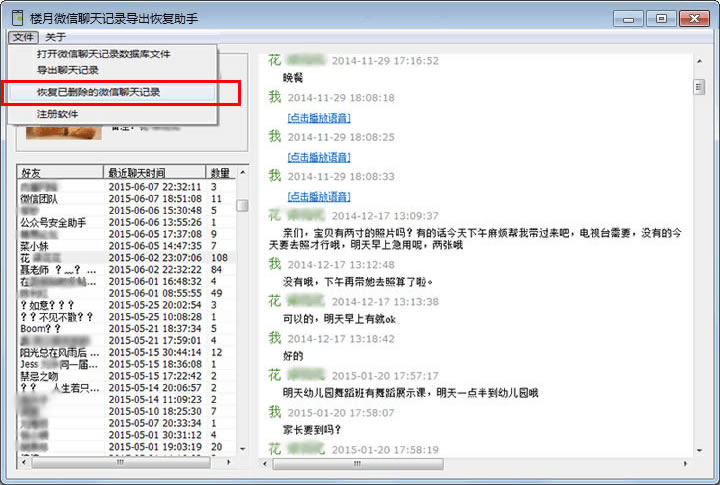Screen dimensions: 720x485
Task: Click message 家长要到吗？
Action: [x=312, y=430]
